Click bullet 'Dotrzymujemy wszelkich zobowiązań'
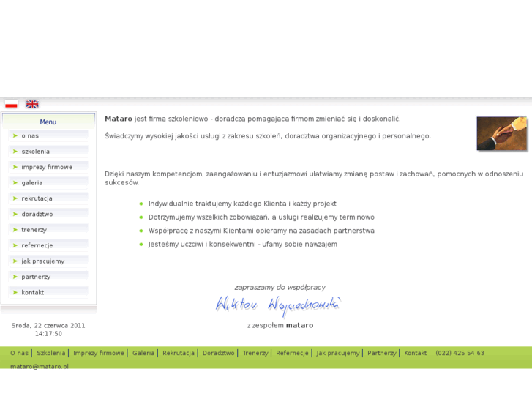The width and height of the screenshot is (532, 399). click(x=261, y=217)
